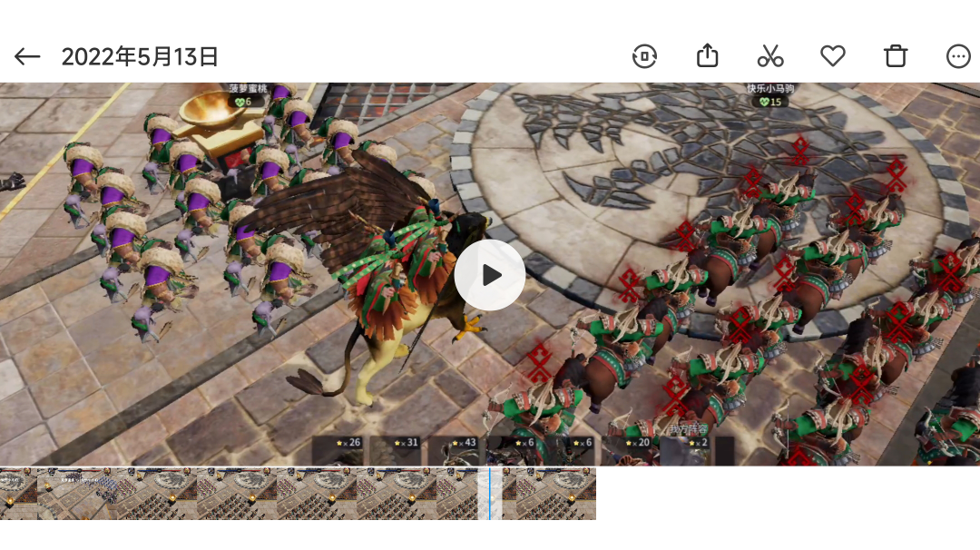
Task: Click the heart count 15 badge
Action: pos(770,102)
